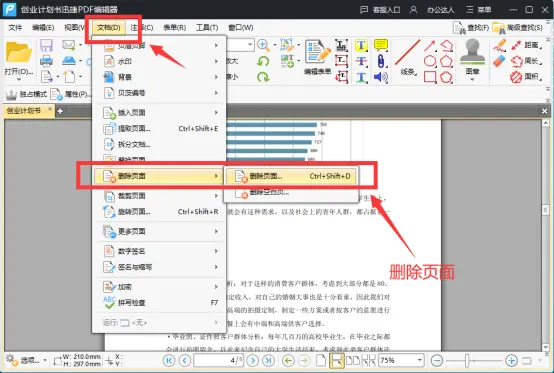The image size is (554, 373).
Task: Close the 创业计划书 tab
Action: click(x=50, y=109)
